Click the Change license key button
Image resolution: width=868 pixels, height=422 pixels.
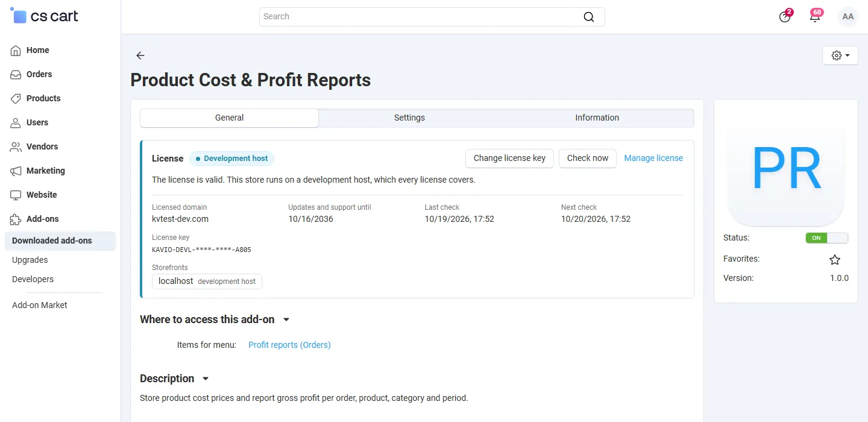(509, 159)
